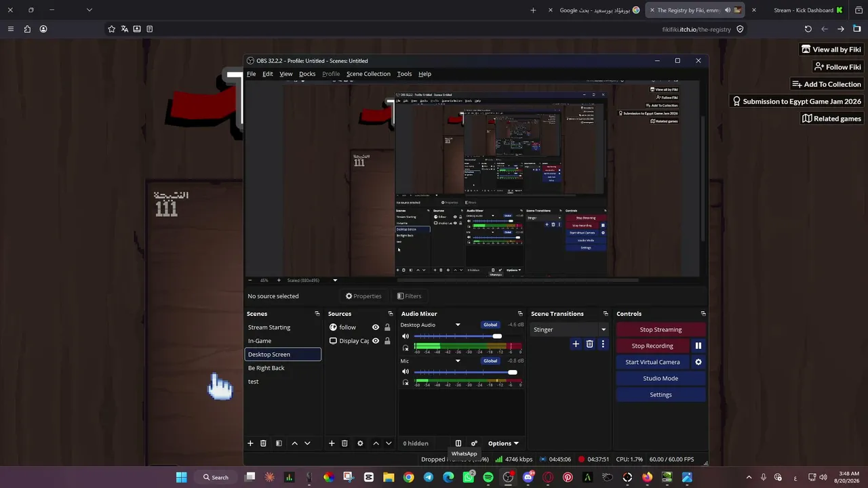Screen dimensions: 868x488
Task: Mute Desktop Audio speaker icon
Action: [406, 336]
